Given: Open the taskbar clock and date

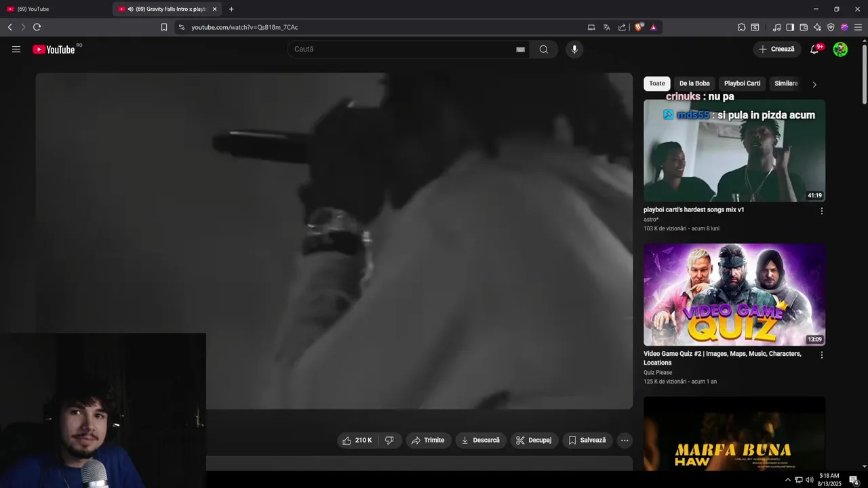Looking at the screenshot, I should (x=829, y=480).
